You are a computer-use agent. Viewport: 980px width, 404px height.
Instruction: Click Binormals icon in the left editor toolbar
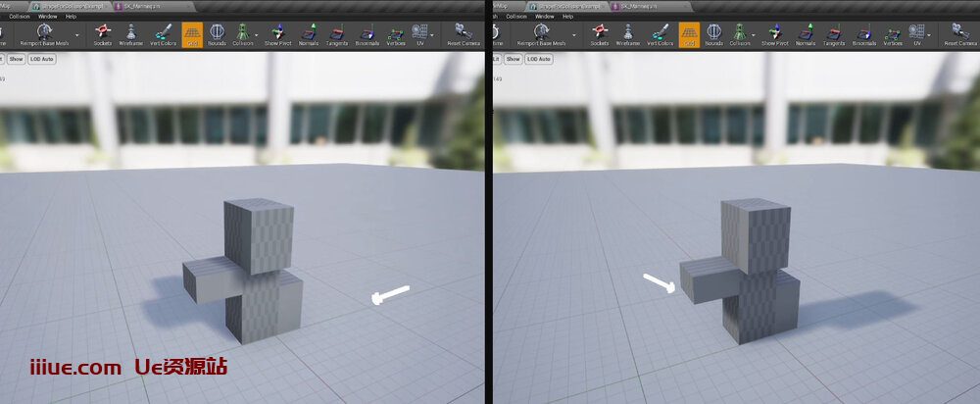point(367,34)
